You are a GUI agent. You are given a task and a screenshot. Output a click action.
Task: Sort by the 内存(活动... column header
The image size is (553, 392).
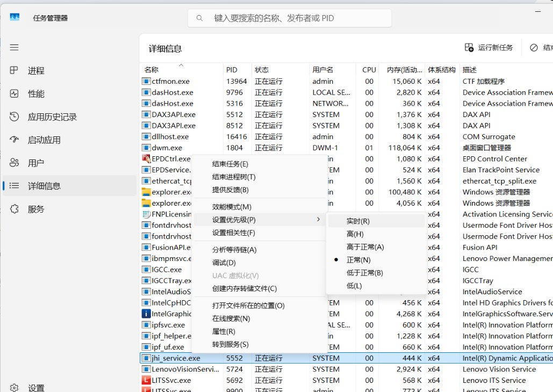[x=403, y=70]
